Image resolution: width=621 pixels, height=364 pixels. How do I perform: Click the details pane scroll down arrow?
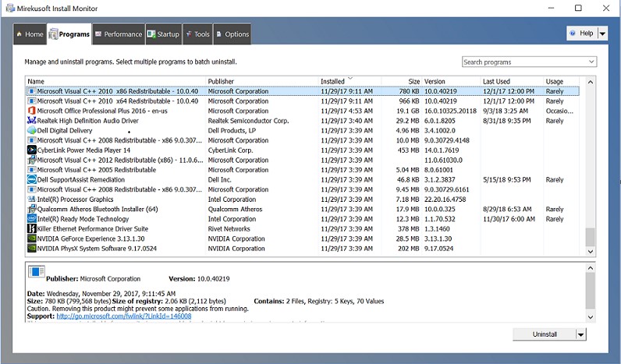tap(590, 317)
